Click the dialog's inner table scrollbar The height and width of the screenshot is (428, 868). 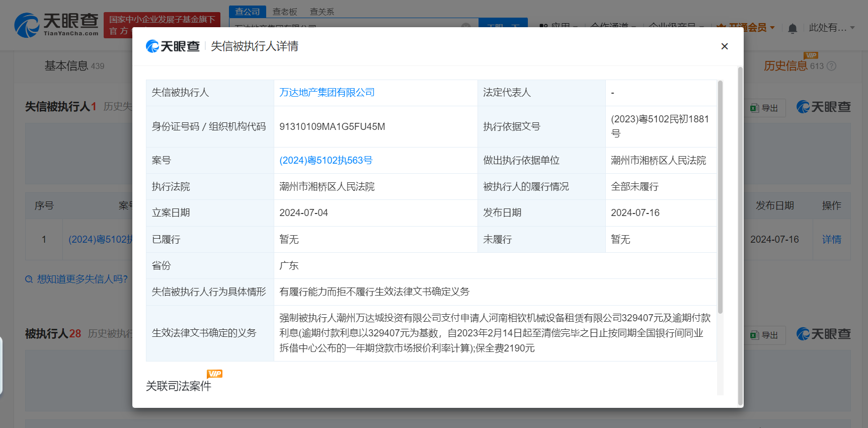(720, 196)
